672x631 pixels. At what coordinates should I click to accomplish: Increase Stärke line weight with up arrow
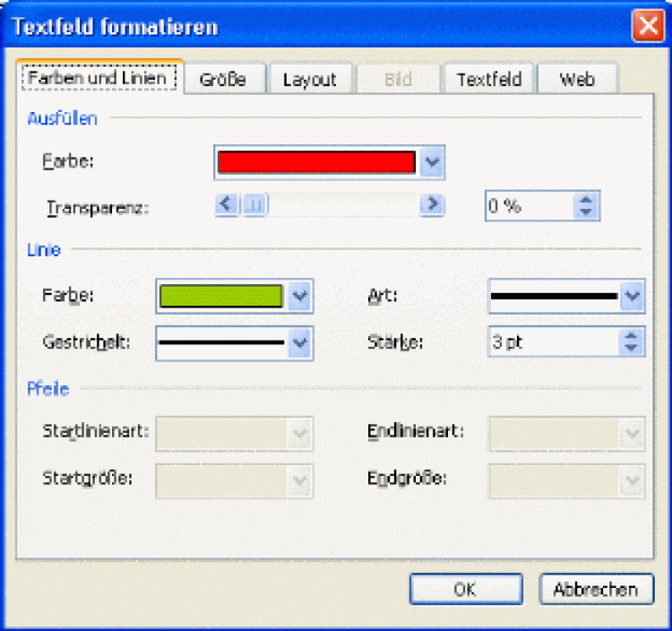[x=633, y=335]
